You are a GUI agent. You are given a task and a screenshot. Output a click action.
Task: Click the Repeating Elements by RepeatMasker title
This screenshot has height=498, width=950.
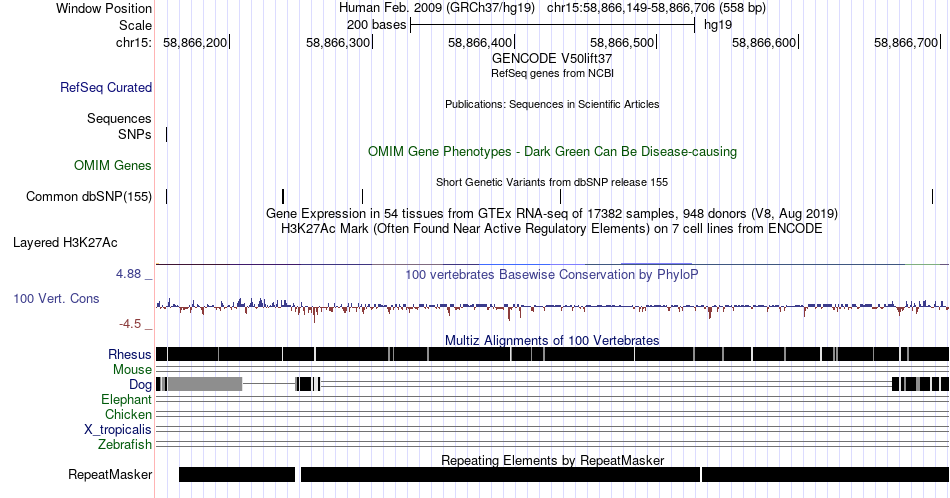[x=552, y=460]
